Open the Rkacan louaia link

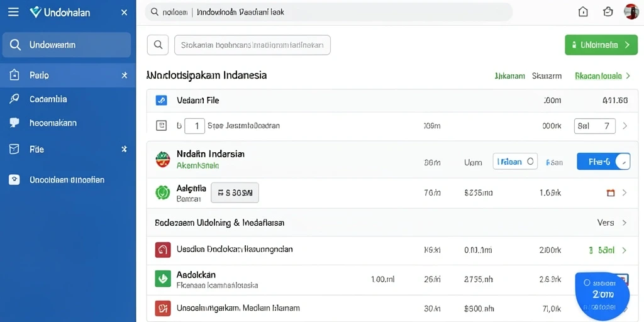pyautogui.click(x=602, y=76)
